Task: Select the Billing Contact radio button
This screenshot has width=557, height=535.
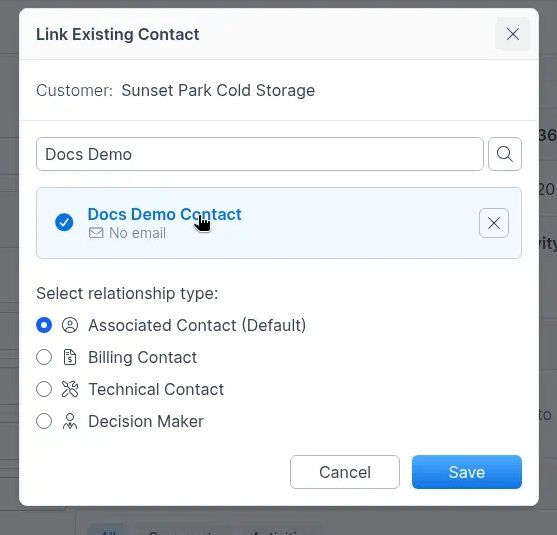Action: (44, 357)
